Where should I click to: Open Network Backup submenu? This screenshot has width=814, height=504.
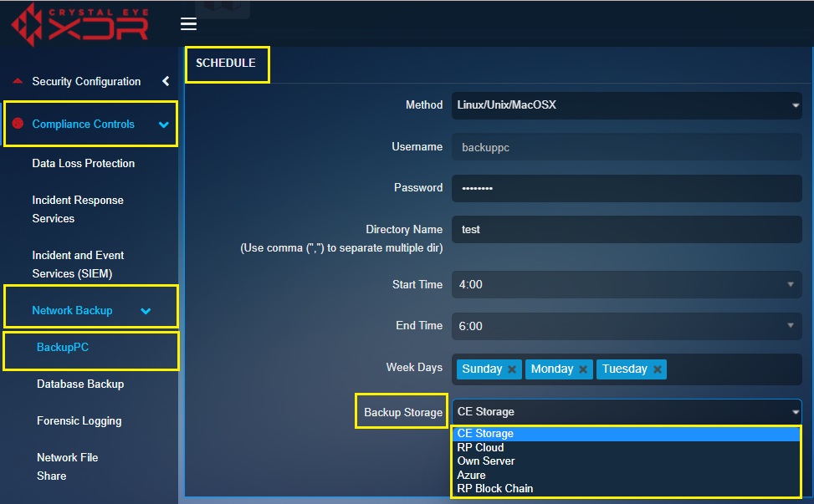tap(72, 311)
